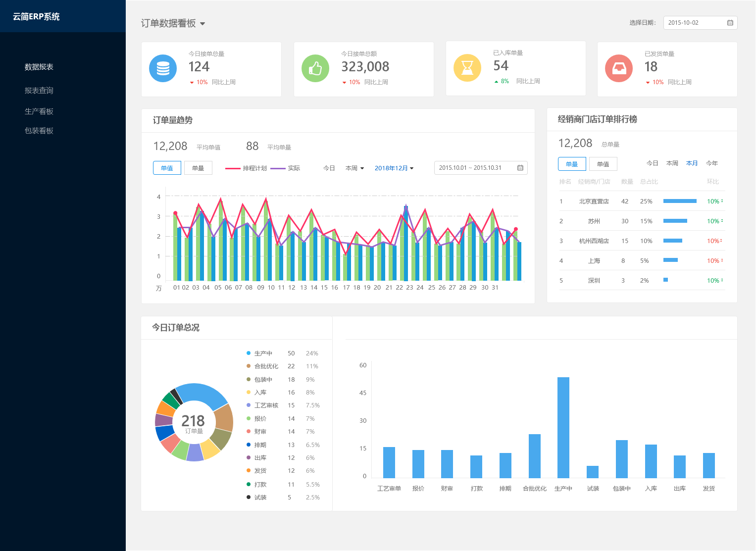Click the 合批优化 bar in bar chart

pyautogui.click(x=535, y=456)
